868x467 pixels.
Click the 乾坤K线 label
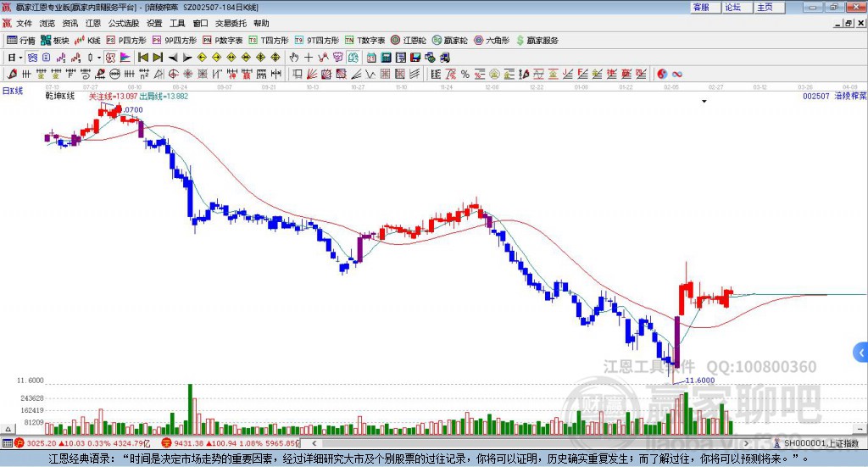[60, 97]
